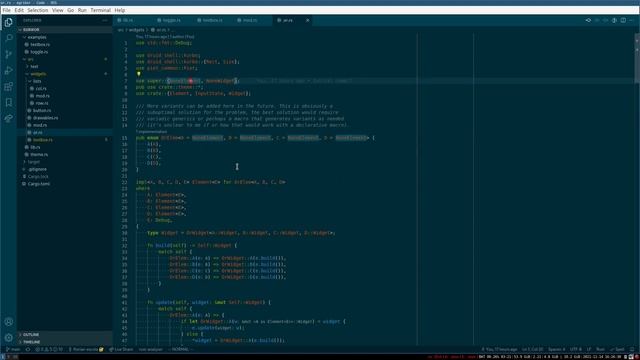The image size is (640, 360).
Task: Open the Terminal menu
Action: pos(100,10)
